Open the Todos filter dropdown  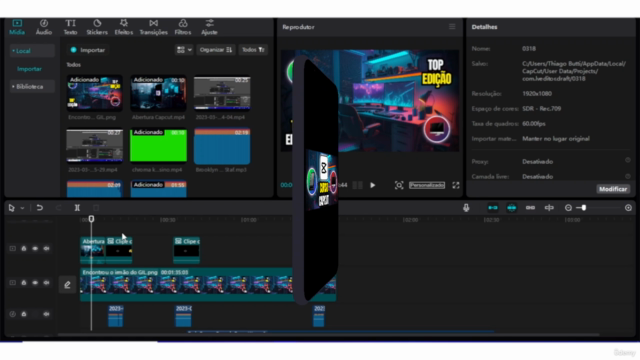253,50
